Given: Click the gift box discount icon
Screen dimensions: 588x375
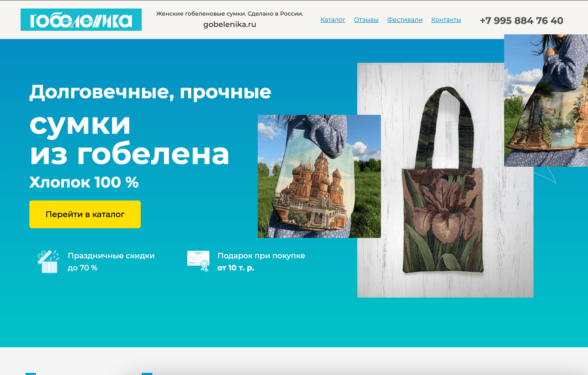Looking at the screenshot, I should point(48,261).
